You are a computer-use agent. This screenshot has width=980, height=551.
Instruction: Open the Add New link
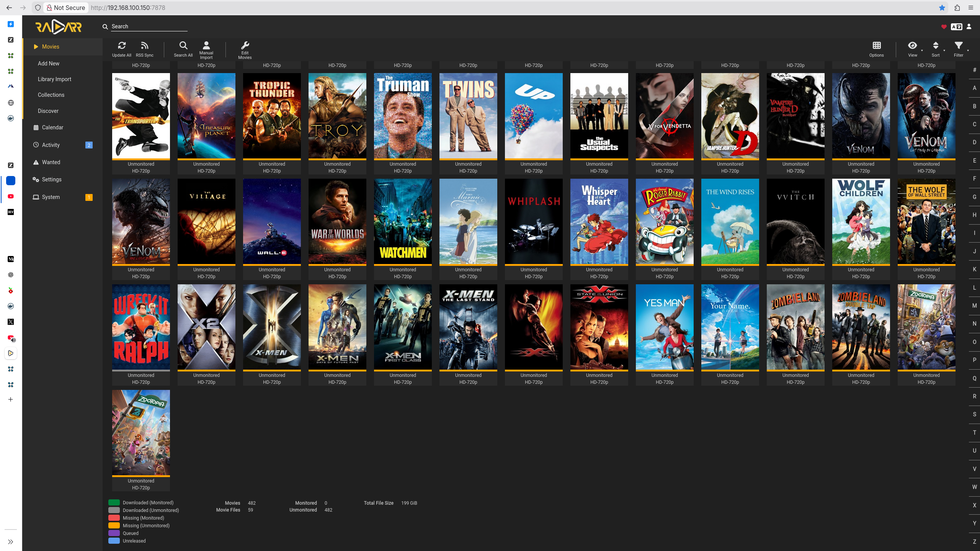pos(49,64)
